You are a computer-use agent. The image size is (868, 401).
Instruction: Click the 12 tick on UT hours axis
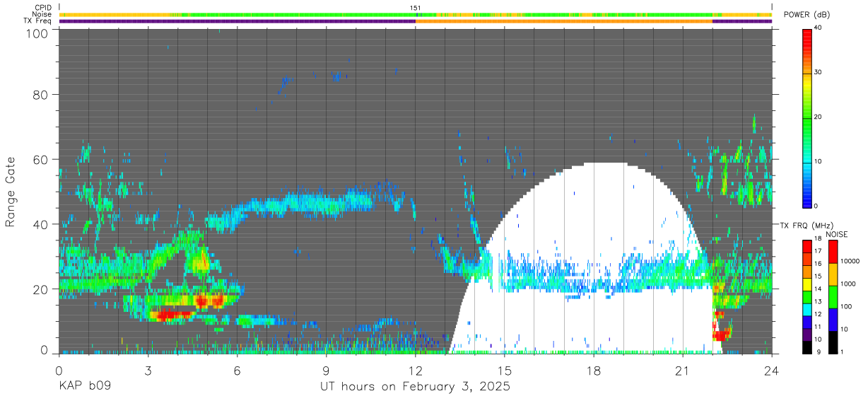(x=416, y=371)
